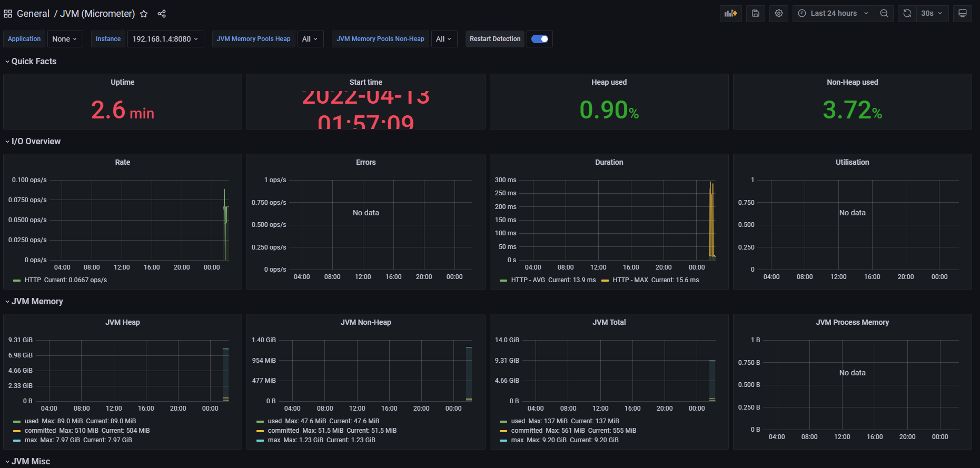Viewport: 980px width, 468px height.
Task: Open JVM Heap panel title menu
Action: (123, 322)
